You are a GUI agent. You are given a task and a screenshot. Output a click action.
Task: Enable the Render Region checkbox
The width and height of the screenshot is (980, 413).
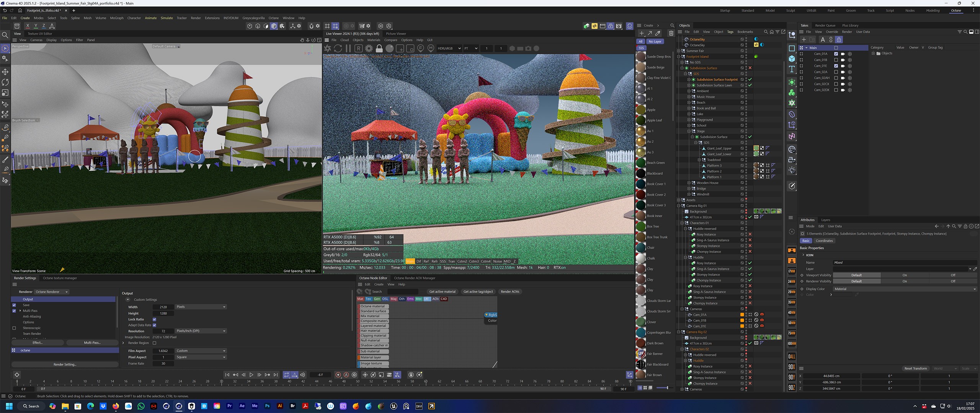pyautogui.click(x=154, y=343)
